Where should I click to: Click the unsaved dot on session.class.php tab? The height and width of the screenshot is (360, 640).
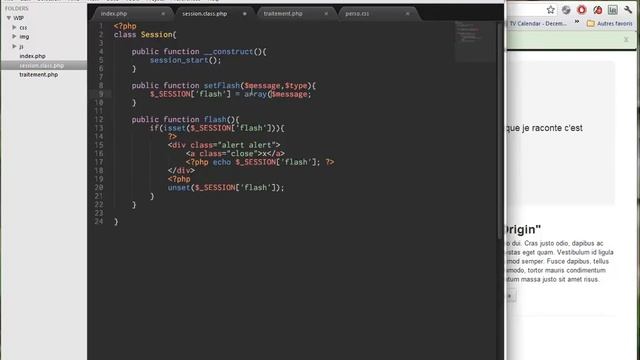[244, 14]
